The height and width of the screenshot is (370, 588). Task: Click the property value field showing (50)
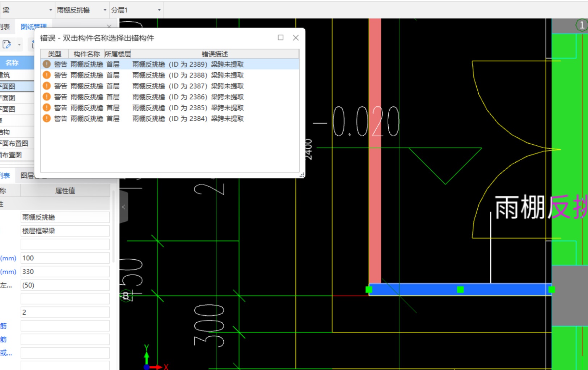click(65, 285)
